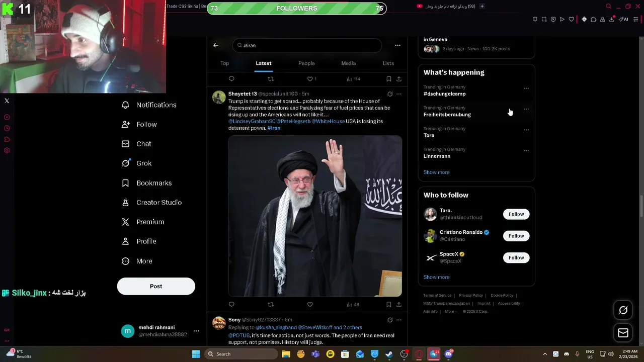
Task: Open options for Tore trend
Action: click(x=526, y=130)
